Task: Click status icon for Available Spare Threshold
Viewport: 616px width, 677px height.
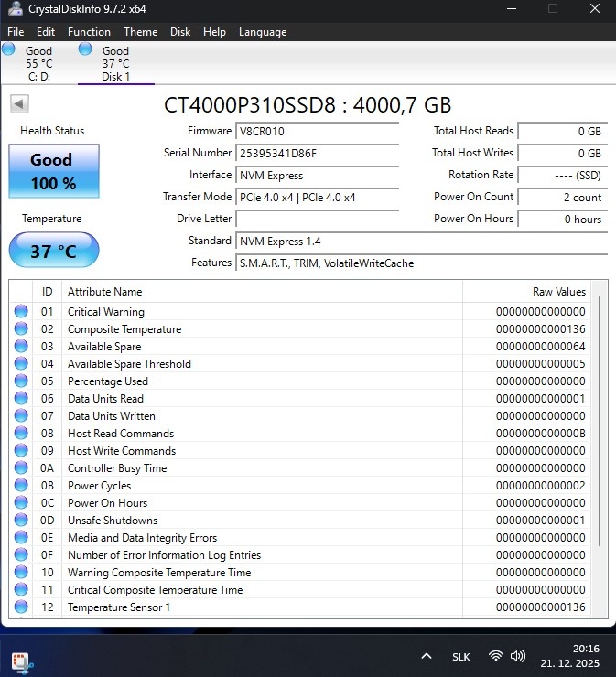Action: [x=21, y=363]
